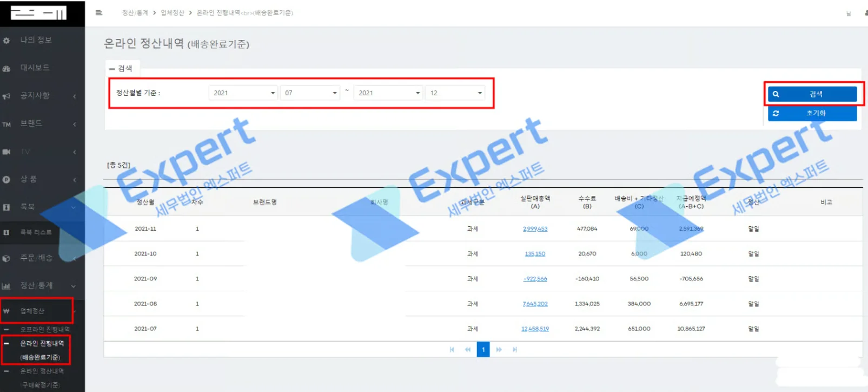Click settlement month cell 2021-10
The width and height of the screenshot is (868, 392).
(145, 254)
